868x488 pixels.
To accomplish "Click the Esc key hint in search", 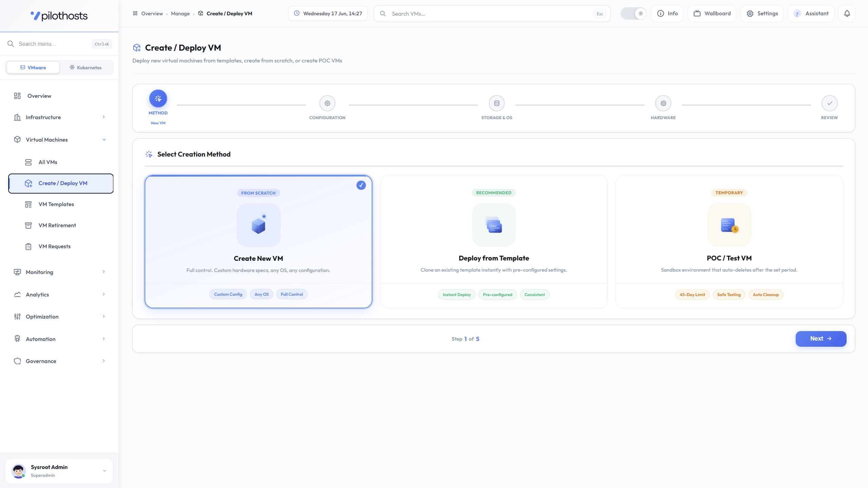I will (599, 14).
